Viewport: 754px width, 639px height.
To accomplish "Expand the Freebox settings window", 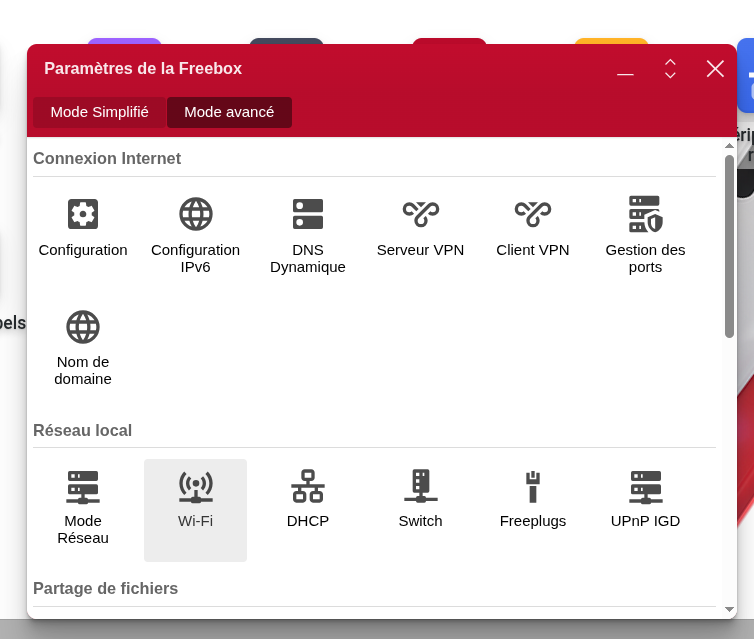I will (670, 69).
